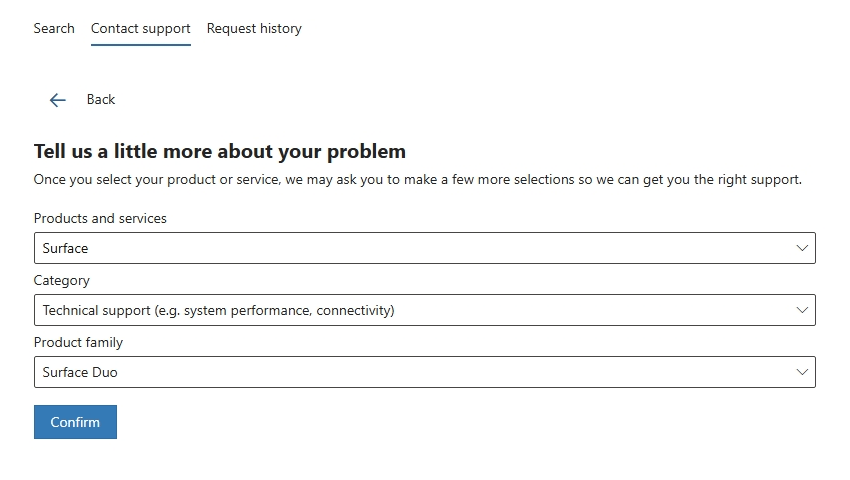Image resolution: width=850 pixels, height=480 pixels.
Task: Click the selected 'Surface' product value text
Action: point(65,248)
